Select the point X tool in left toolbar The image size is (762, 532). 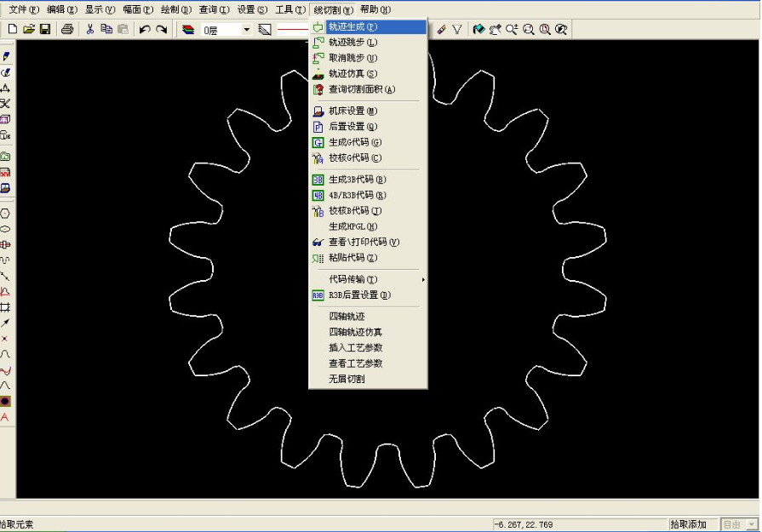pos(5,339)
